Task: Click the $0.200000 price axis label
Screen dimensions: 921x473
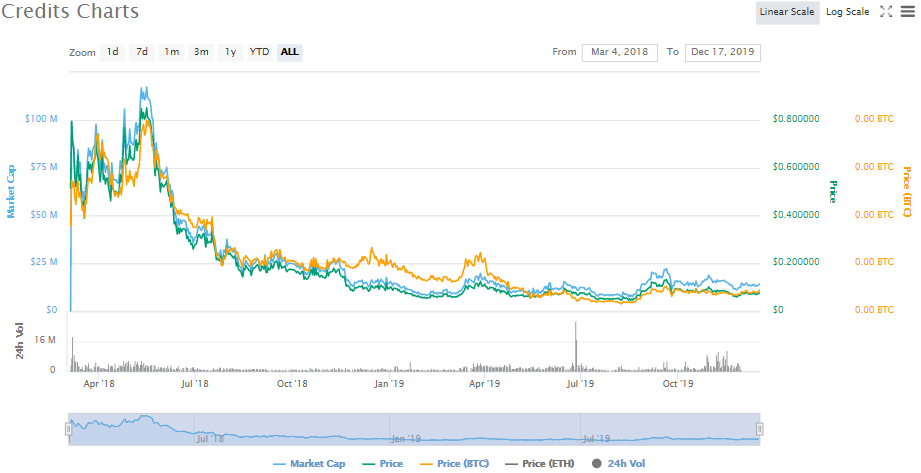Action: (x=796, y=262)
